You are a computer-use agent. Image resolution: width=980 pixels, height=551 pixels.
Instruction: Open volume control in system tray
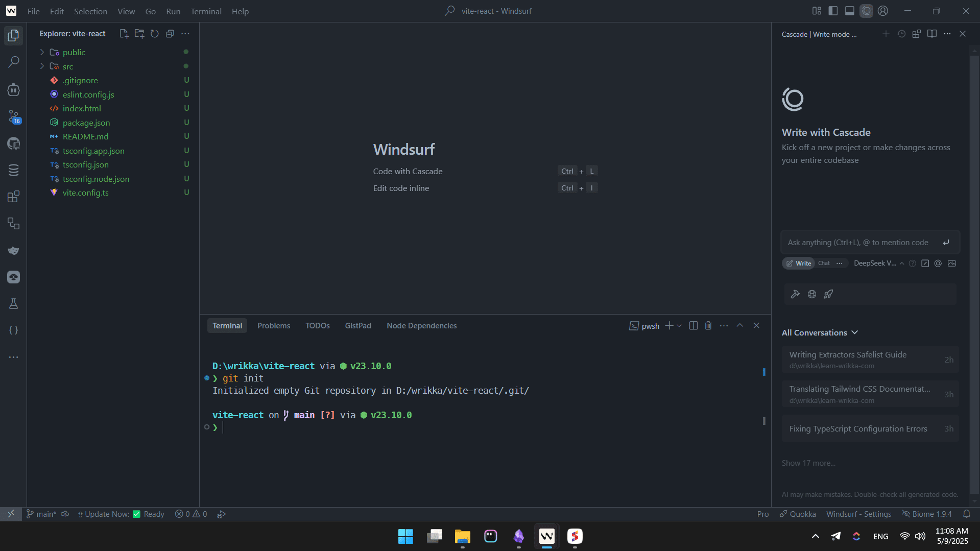[920, 536]
